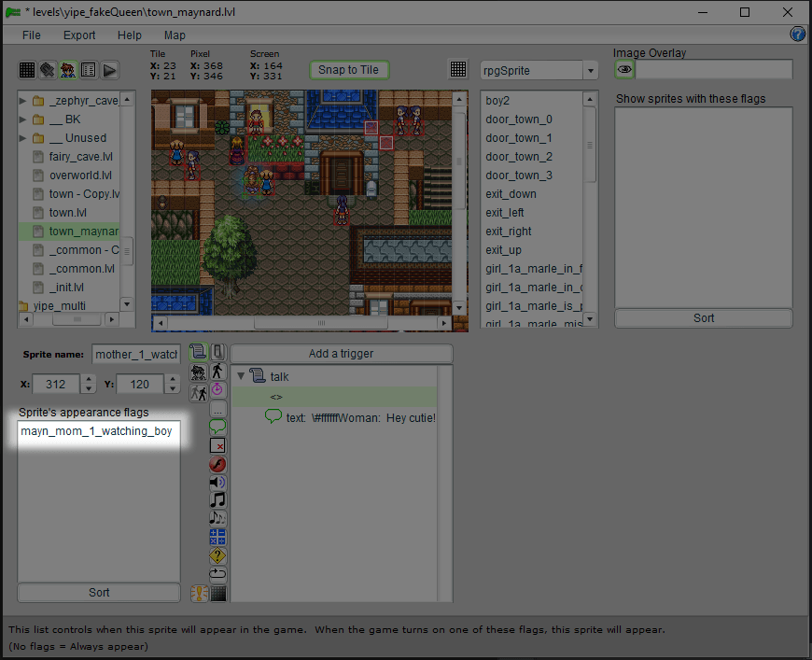The image size is (812, 660).
Task: Select the sprite character mode icon
Action: click(68, 70)
